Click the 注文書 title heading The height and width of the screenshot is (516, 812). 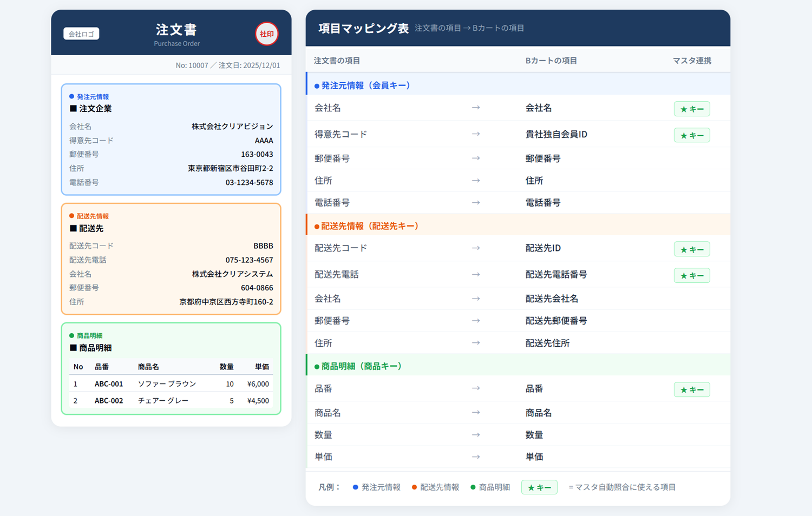click(x=176, y=30)
